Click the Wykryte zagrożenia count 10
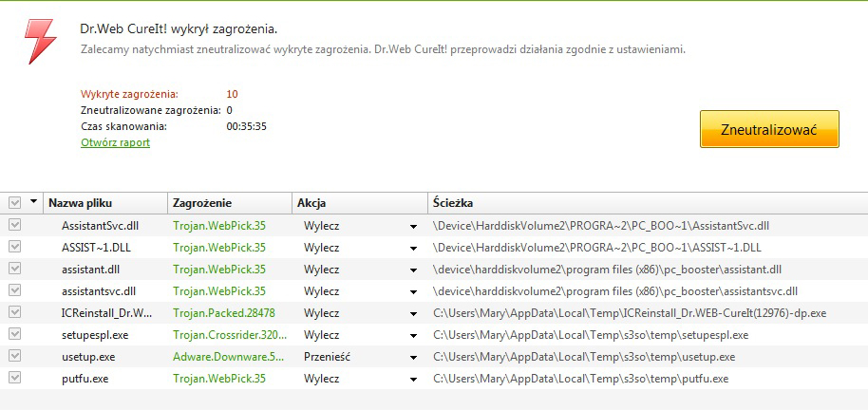This screenshot has height=410, width=868. pyautogui.click(x=233, y=94)
